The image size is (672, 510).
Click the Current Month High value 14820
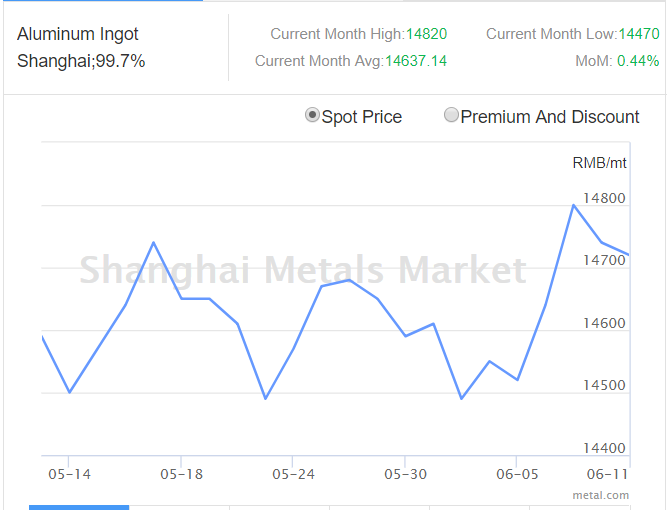[426, 34]
